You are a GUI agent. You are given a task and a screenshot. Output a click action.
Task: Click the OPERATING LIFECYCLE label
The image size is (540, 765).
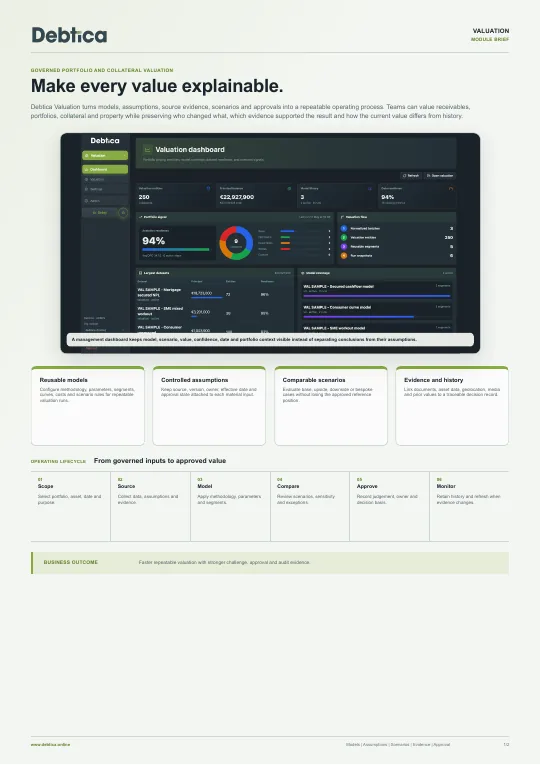pyautogui.click(x=58, y=462)
